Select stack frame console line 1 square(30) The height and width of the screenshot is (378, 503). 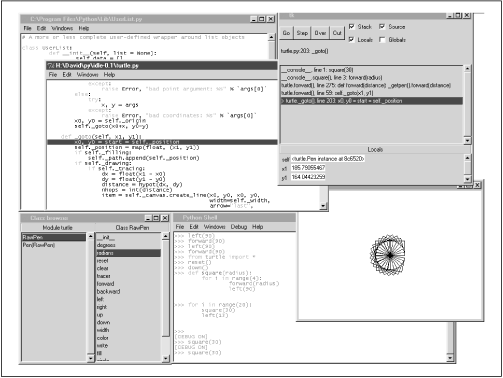tap(317, 70)
